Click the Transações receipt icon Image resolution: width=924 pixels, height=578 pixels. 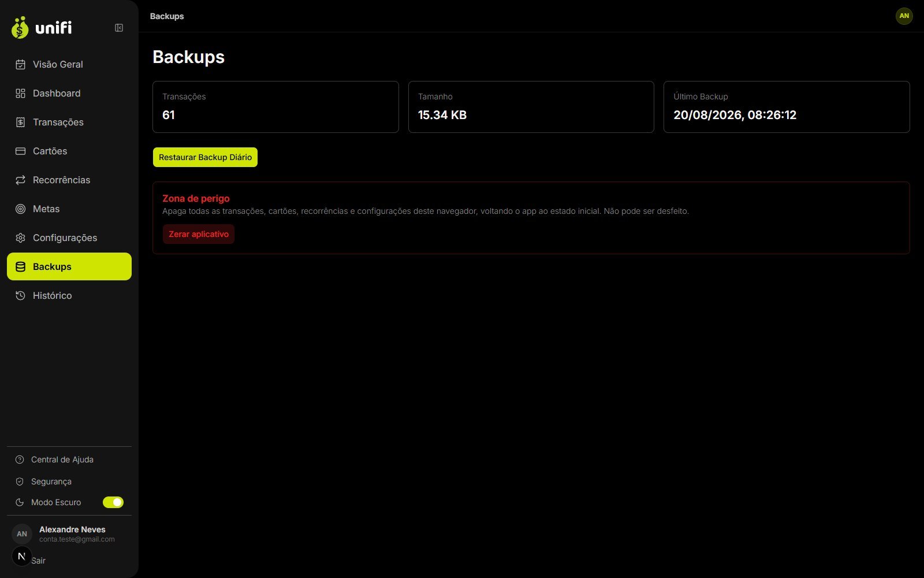point(20,122)
